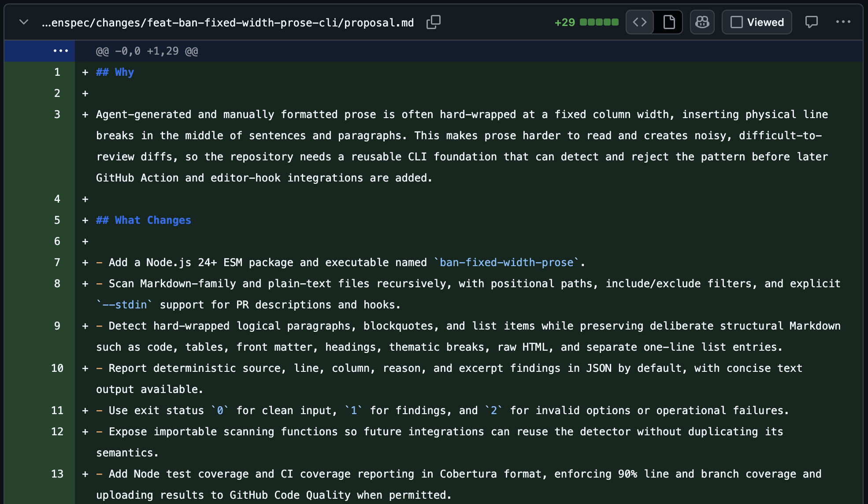868x504 pixels.
Task: Select line number 7
Action: coord(57,263)
